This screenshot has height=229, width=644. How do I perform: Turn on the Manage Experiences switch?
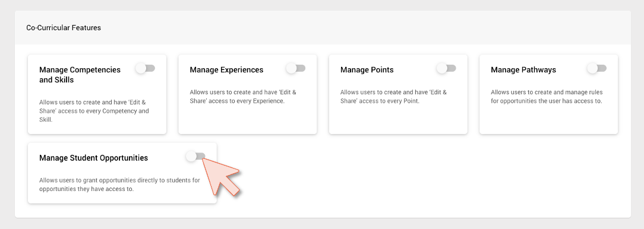coord(296,68)
